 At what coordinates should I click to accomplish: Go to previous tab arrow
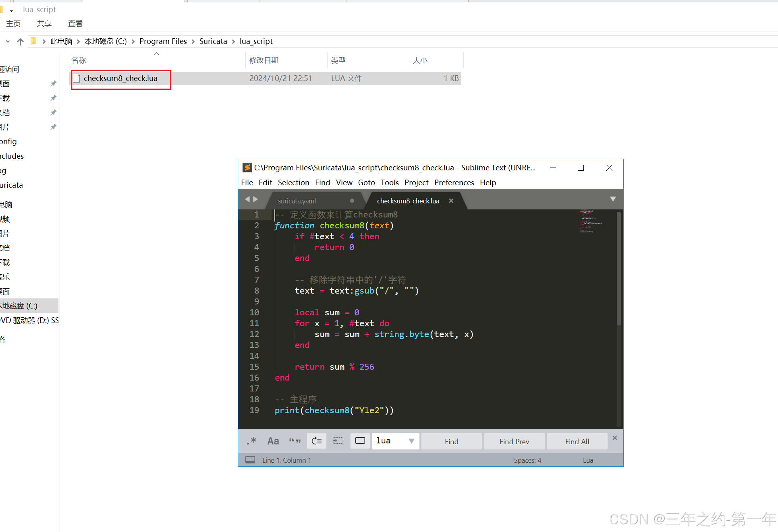247,199
